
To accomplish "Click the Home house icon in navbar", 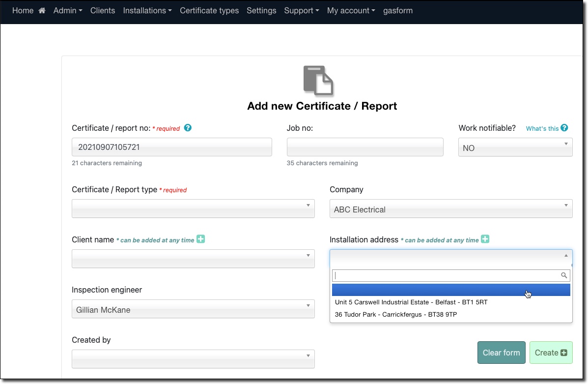I will (42, 10).
